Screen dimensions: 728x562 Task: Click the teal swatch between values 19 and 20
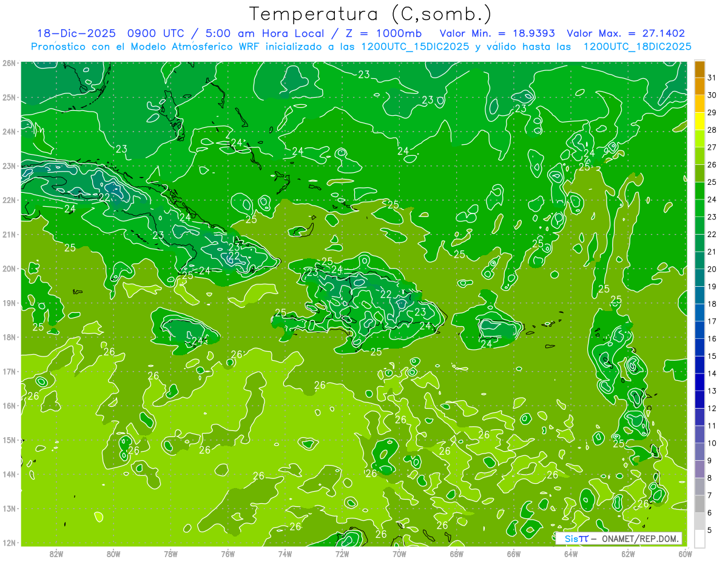[699, 278]
